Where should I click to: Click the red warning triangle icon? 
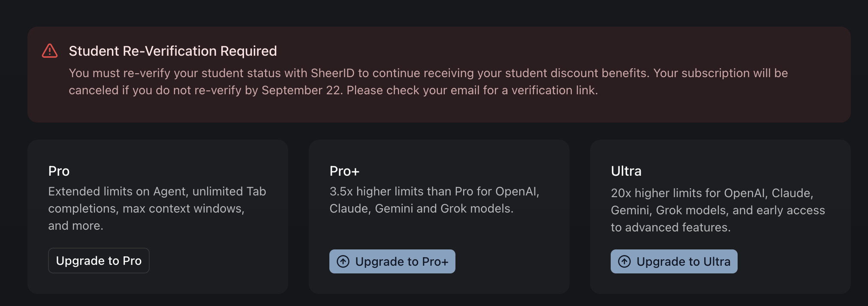tap(50, 51)
